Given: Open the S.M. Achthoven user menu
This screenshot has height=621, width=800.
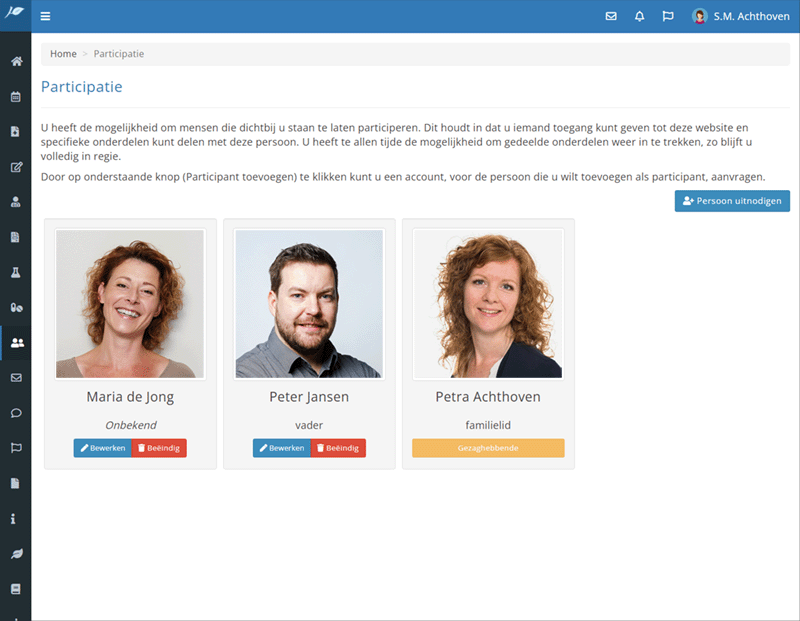Looking at the screenshot, I should pos(741,16).
